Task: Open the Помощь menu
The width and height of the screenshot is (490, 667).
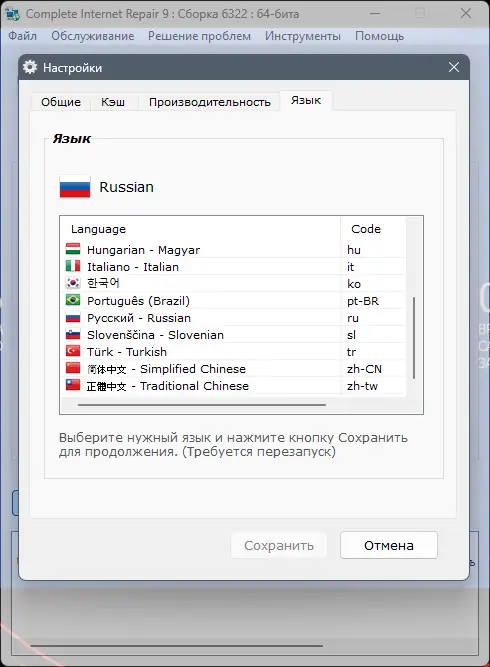Action: pos(379,36)
